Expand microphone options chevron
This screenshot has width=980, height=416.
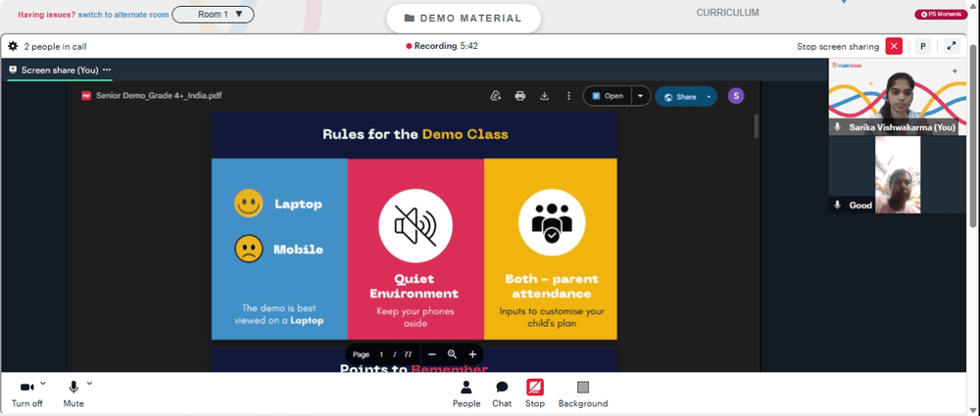click(89, 383)
